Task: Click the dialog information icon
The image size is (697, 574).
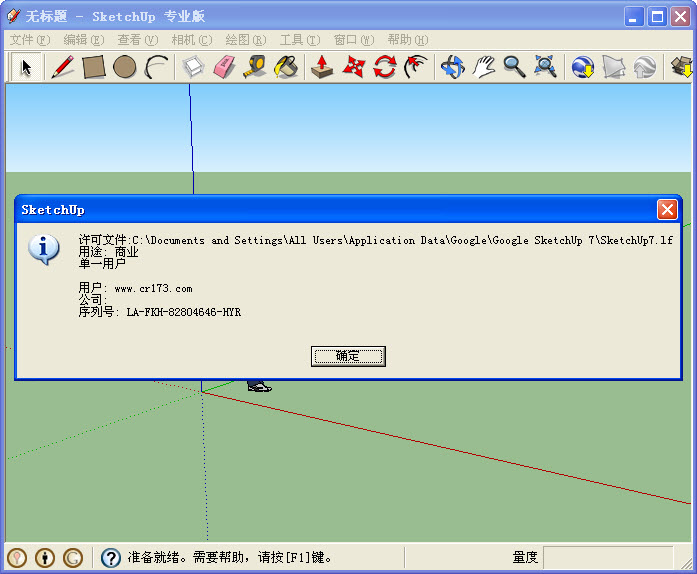Action: tap(44, 249)
